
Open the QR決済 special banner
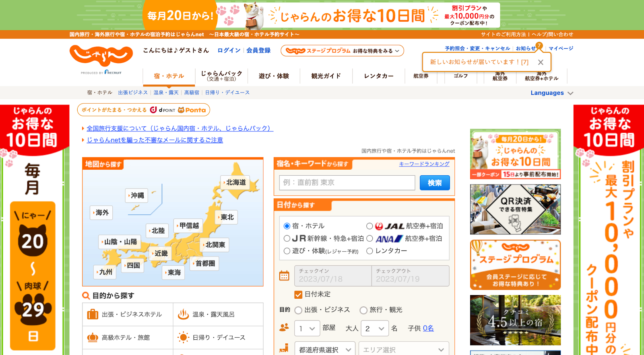click(515, 209)
